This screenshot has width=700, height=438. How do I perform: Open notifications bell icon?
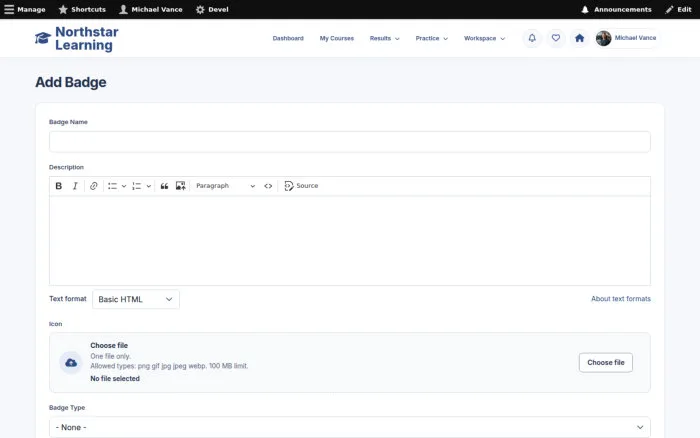532,38
